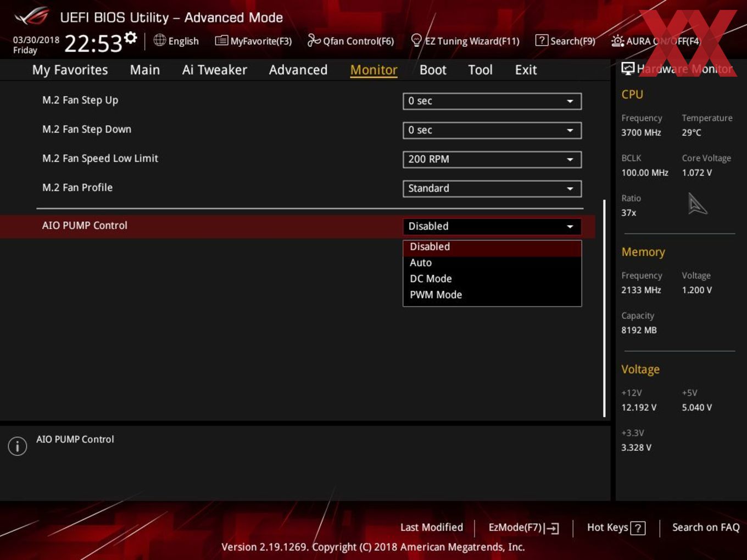Screen dimensions: 747x560
Task: Open Search on FAQ
Action: 706,528
